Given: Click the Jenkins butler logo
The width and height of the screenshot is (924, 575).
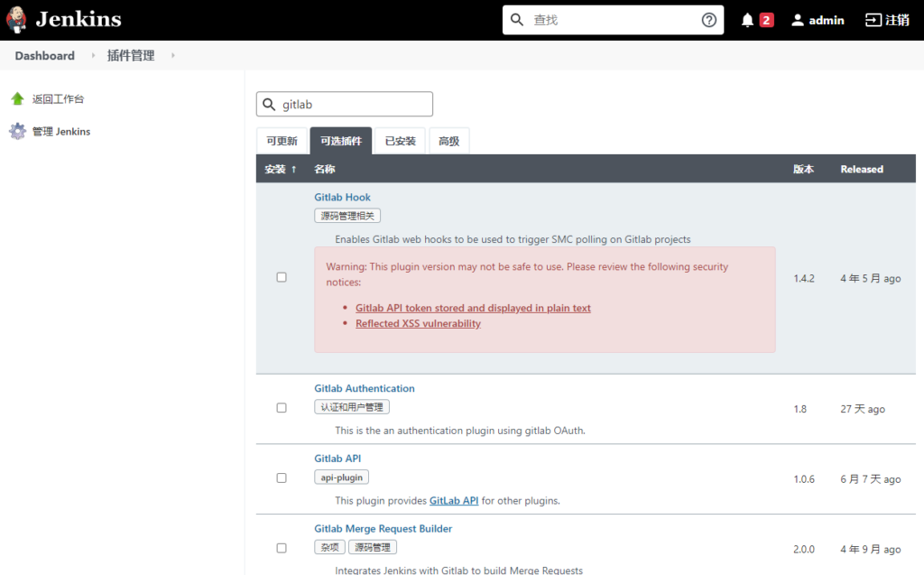Looking at the screenshot, I should (x=16, y=20).
